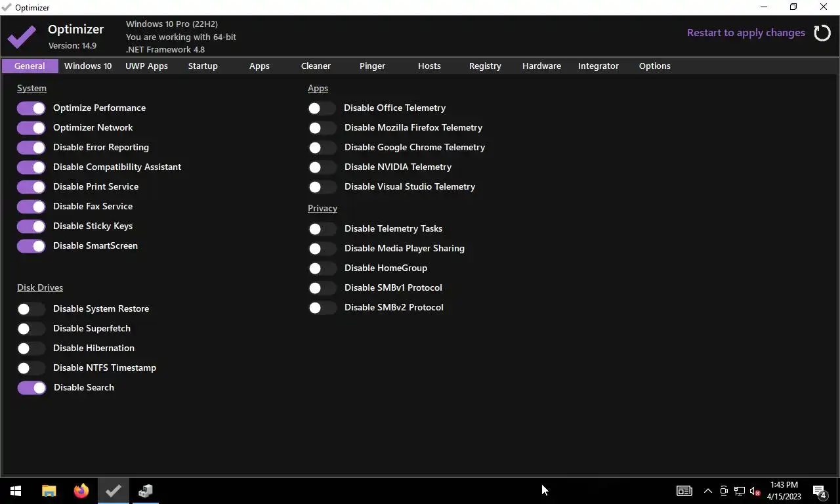This screenshot has width=840, height=504.
Task: Click the .NET Framework 4.8 text
Action: [165, 49]
